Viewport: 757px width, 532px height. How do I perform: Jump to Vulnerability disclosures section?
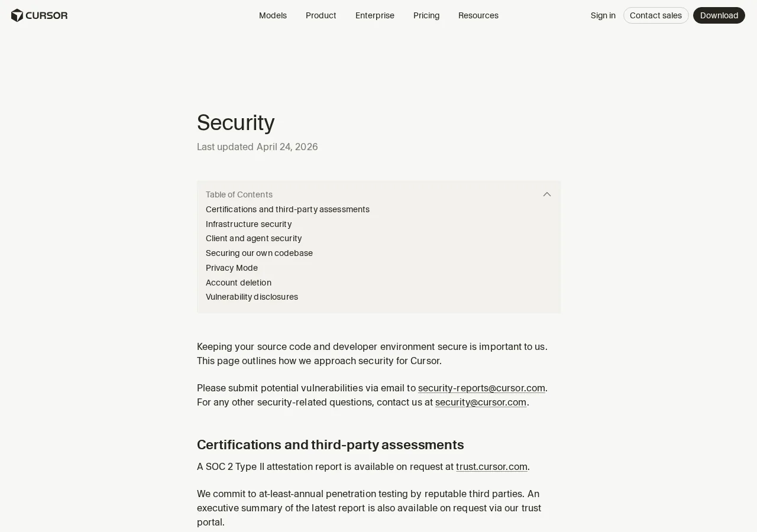(252, 297)
